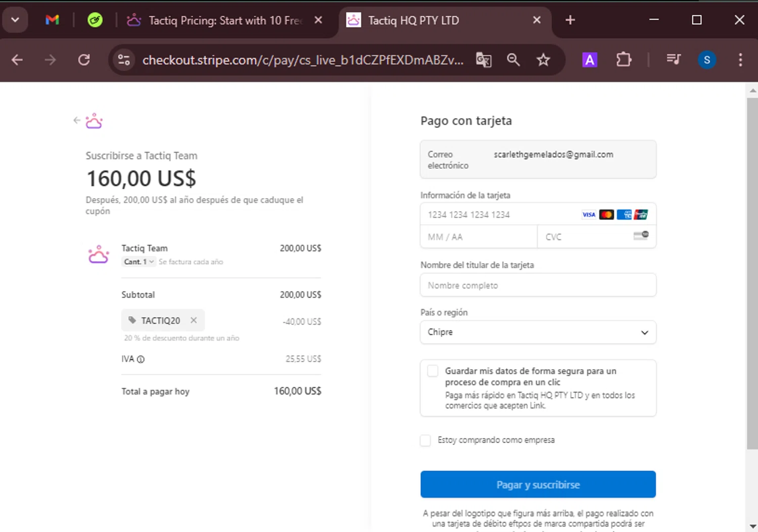This screenshot has height=532, width=758.
Task: Close the Tactiq HQ PTY LTD tab
Action: coord(537,20)
